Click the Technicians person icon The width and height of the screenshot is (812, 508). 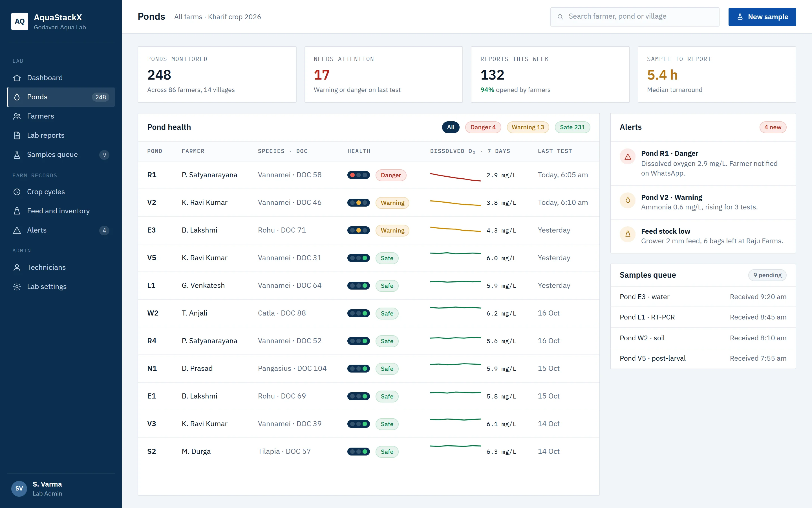point(17,268)
